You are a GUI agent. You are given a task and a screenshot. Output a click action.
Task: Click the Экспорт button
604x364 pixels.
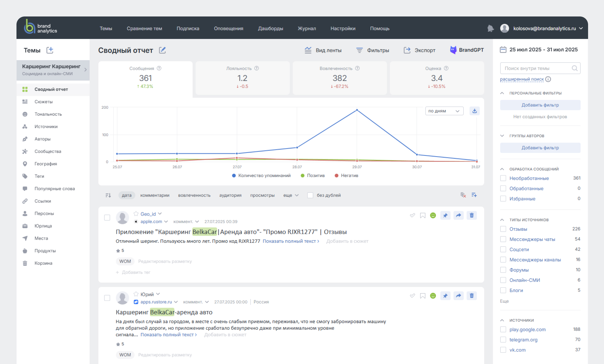[x=420, y=50]
